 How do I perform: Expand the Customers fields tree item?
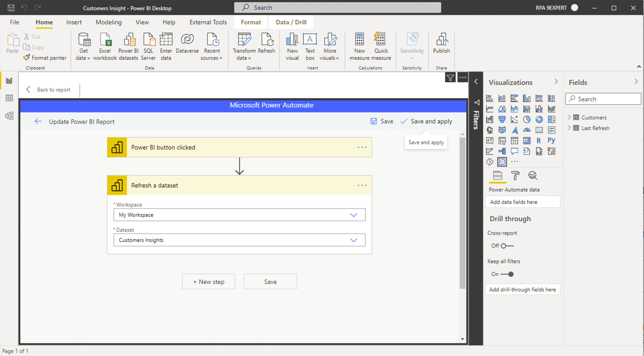tap(569, 117)
